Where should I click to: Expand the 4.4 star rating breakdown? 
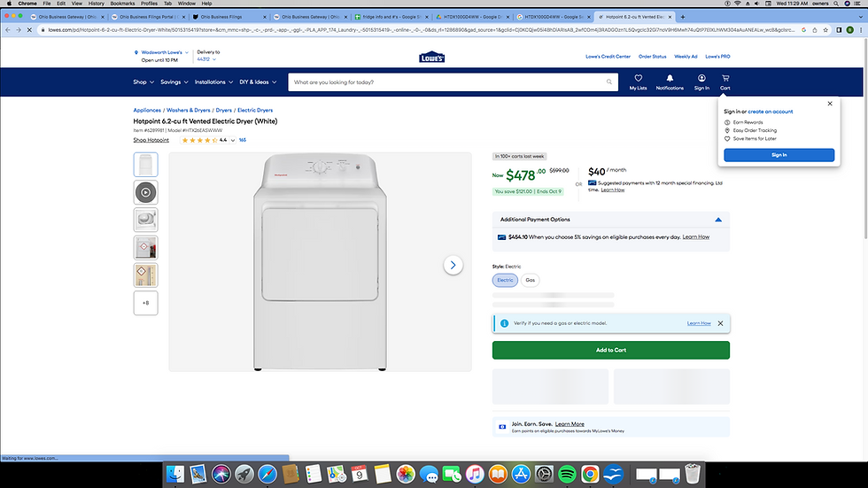point(232,141)
